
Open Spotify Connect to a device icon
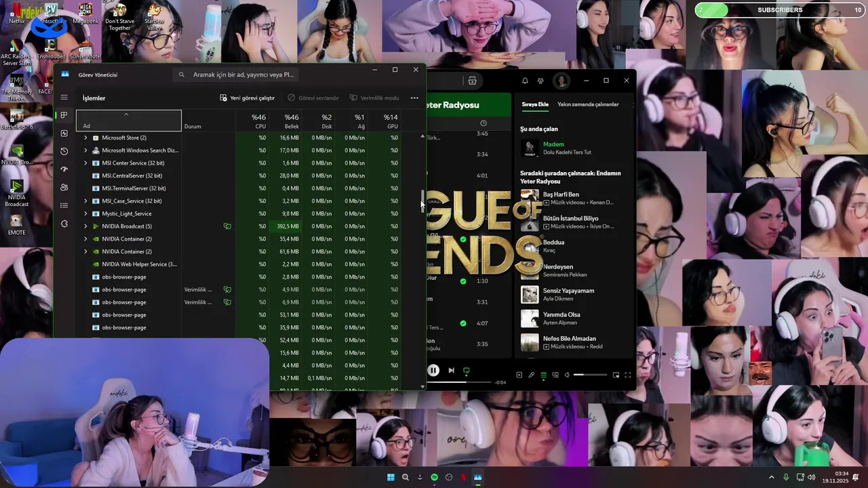pyautogui.click(x=555, y=375)
